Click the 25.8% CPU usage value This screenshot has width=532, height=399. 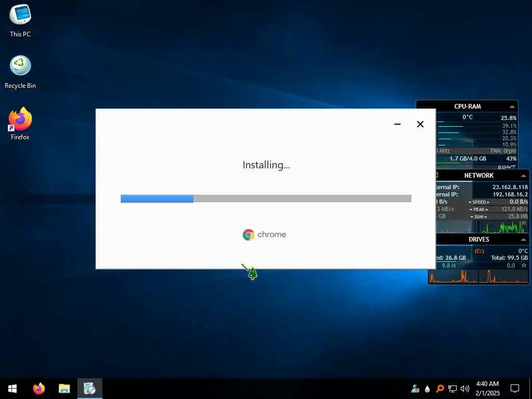(509, 118)
